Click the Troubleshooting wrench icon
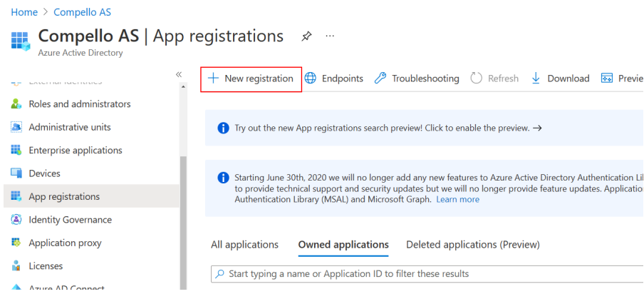This screenshot has height=294, width=644. (x=380, y=78)
